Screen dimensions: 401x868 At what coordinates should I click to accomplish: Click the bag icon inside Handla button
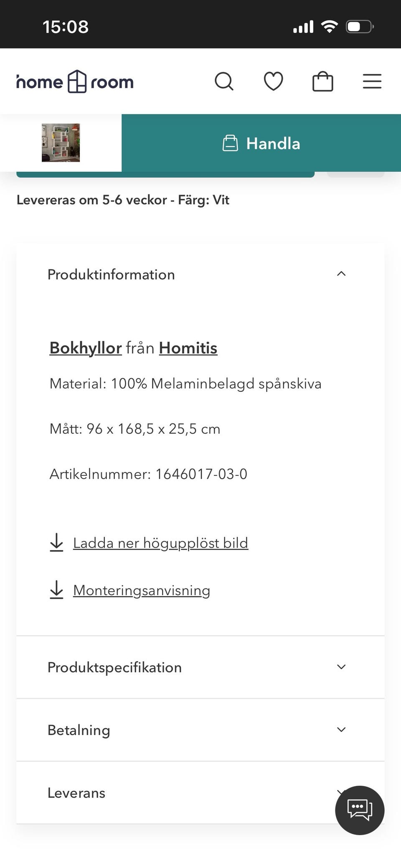click(x=231, y=143)
